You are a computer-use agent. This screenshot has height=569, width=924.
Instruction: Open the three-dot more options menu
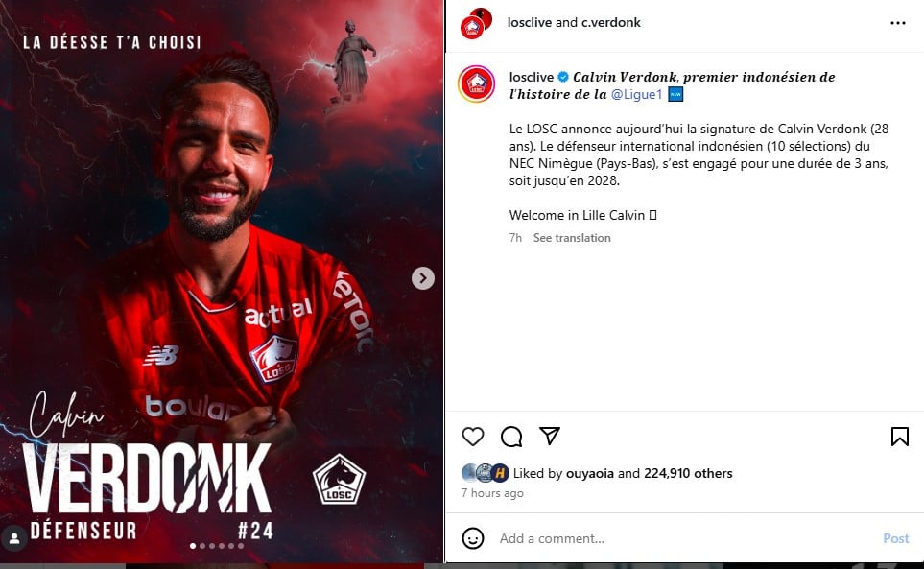[897, 23]
